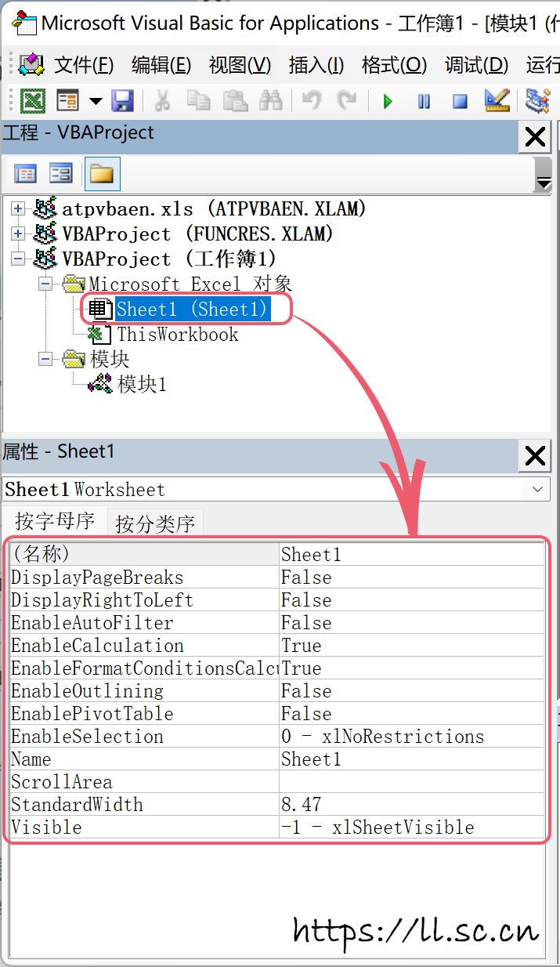Expand the atpvbaen.xls project node
Screen dimensions: 560x967
coord(18,209)
